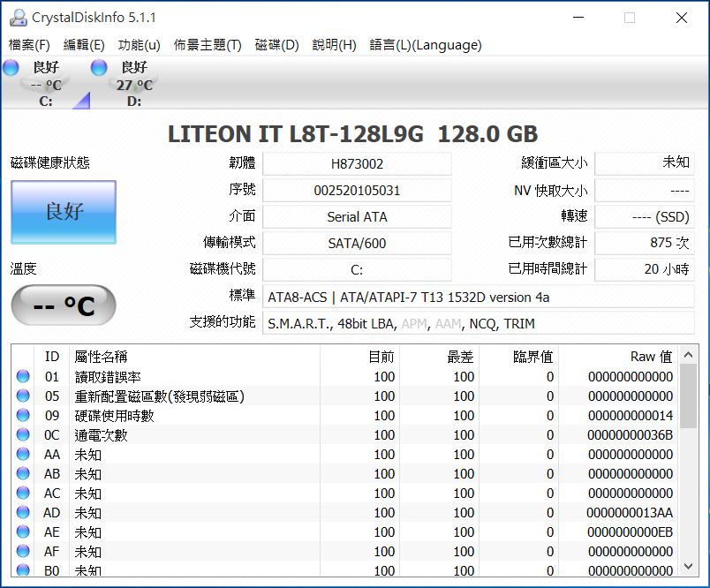Click the 目前 column header
Screen dimensions: 710x588
pos(360,356)
